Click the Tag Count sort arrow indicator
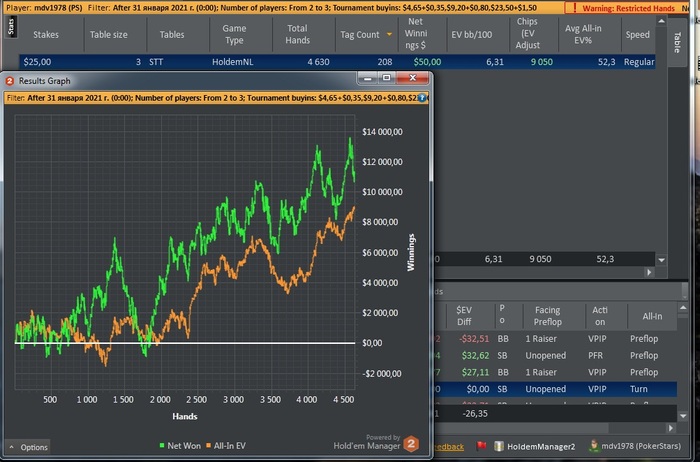 389,34
